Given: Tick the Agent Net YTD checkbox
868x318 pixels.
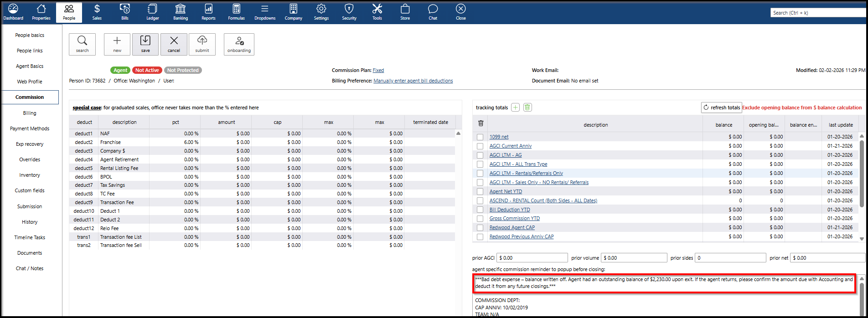Looking at the screenshot, I should pyautogui.click(x=480, y=192).
